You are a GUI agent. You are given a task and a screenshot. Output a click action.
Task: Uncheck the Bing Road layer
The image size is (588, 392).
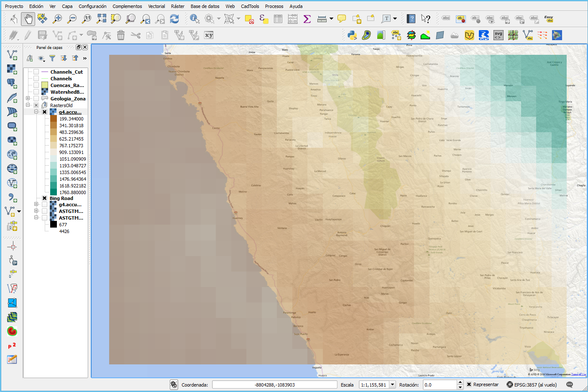[44, 198]
